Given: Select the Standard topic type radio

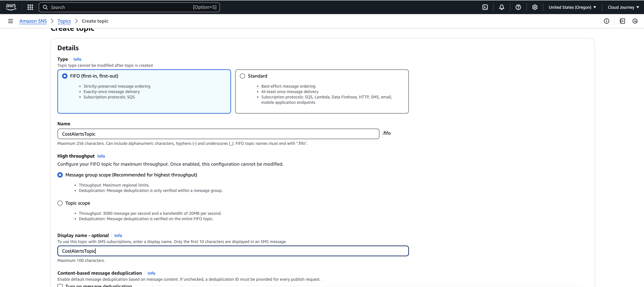Looking at the screenshot, I should coord(242,76).
